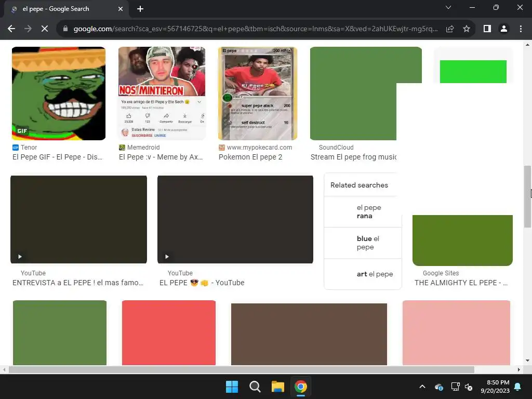Open Windows Start menu
The width and height of the screenshot is (532, 399).
(232, 387)
